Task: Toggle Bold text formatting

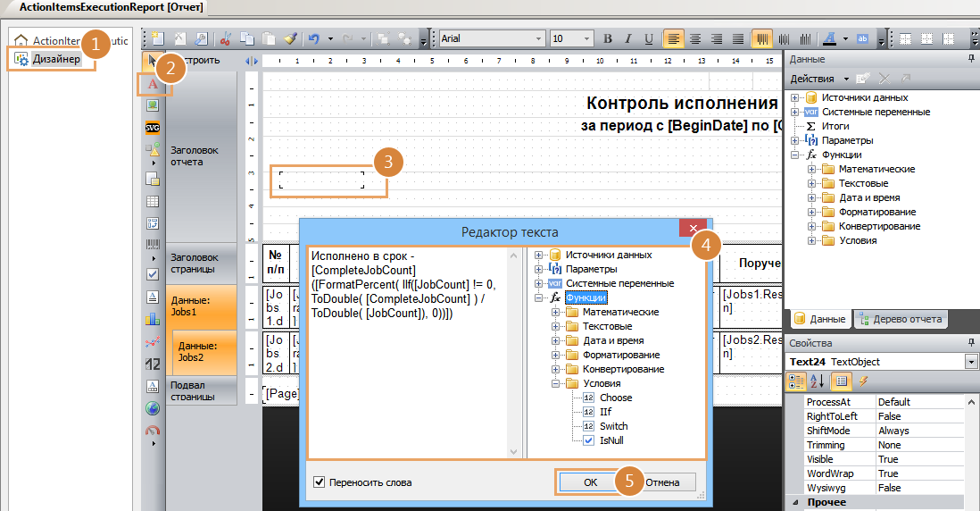Action: (608, 39)
